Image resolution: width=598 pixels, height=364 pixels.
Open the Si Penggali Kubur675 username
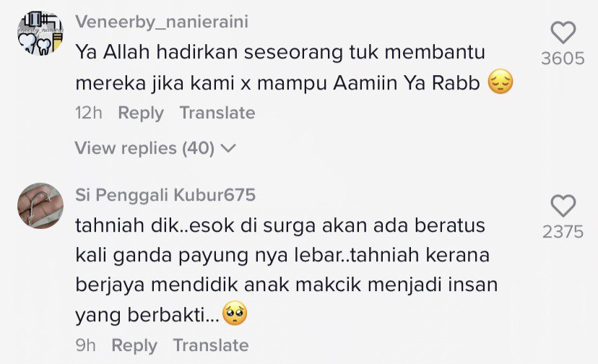(x=165, y=195)
